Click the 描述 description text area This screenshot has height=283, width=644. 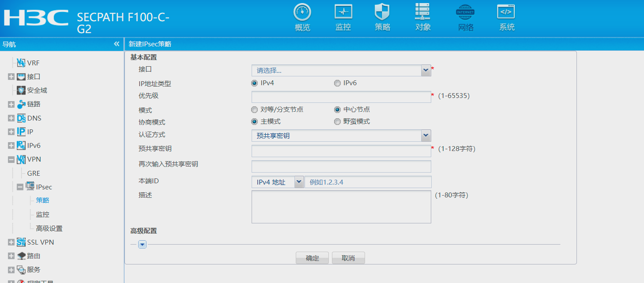pyautogui.click(x=341, y=207)
